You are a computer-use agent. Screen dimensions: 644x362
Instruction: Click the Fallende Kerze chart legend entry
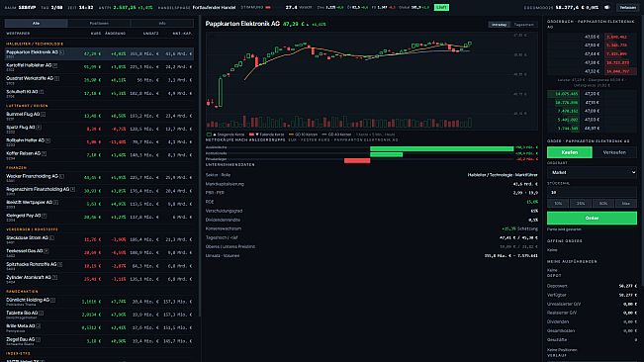[266, 135]
